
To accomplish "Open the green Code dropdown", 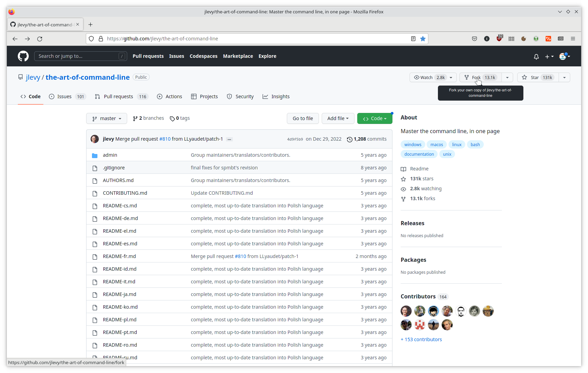I will tap(374, 118).
